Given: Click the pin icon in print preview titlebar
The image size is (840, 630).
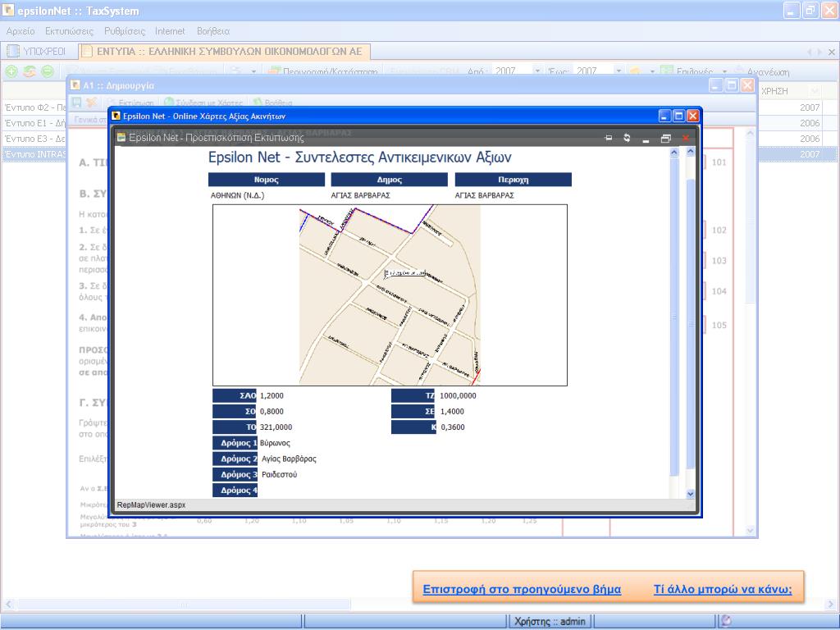Looking at the screenshot, I should (x=609, y=138).
